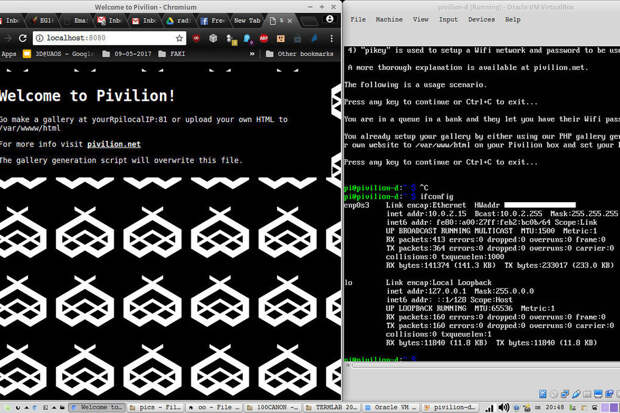Open the VirtualBox Help menu
This screenshot has width=620, height=413.
pyautogui.click(x=512, y=19)
